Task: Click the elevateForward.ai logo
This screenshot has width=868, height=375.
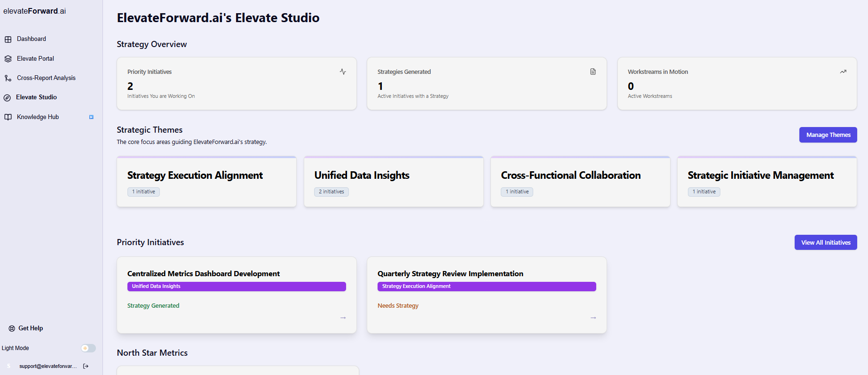Action: coord(34,11)
